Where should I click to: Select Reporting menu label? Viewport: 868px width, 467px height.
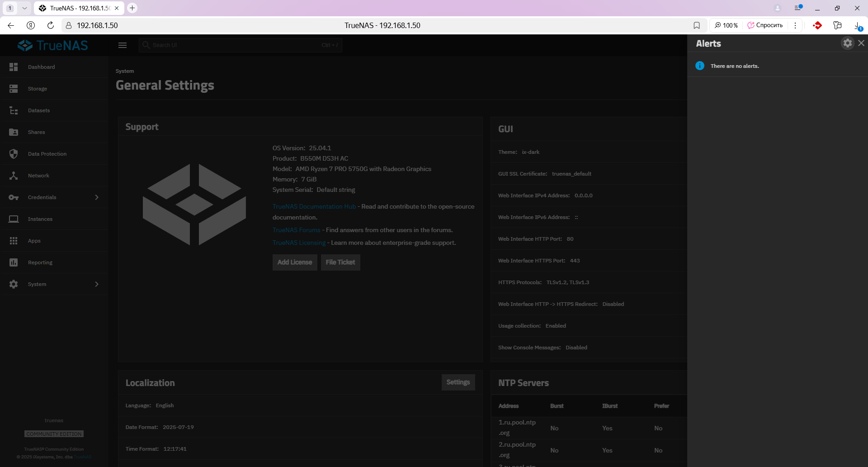40,262
